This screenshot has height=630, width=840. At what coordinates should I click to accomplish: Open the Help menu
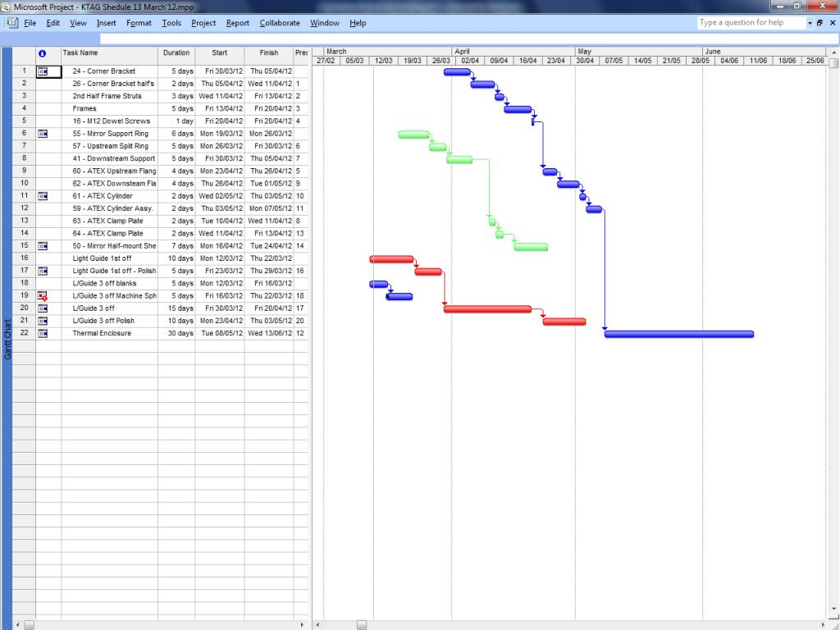click(358, 23)
